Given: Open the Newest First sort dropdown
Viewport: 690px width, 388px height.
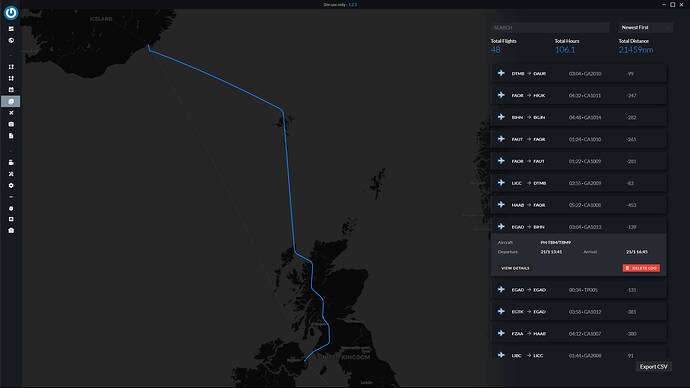Looking at the screenshot, I should (645, 27).
